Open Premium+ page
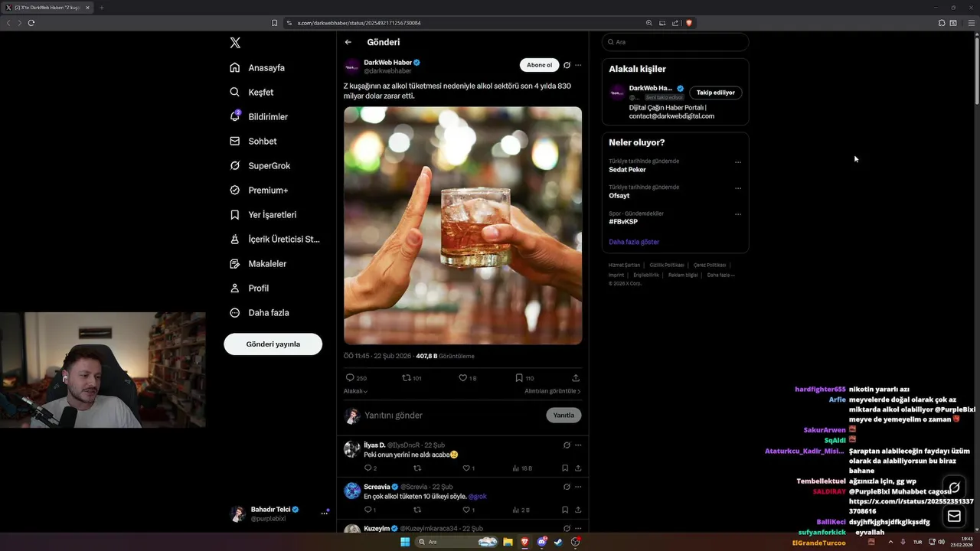The width and height of the screenshot is (980, 551). tap(259, 190)
